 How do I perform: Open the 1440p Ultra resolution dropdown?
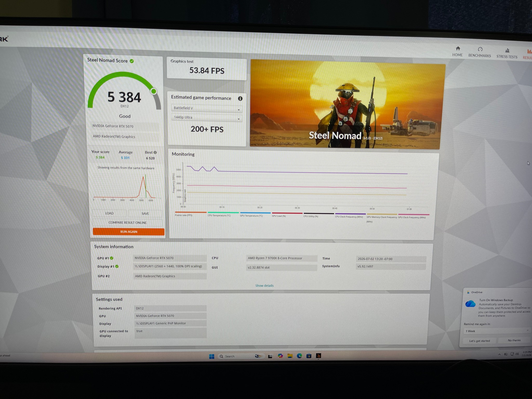pos(207,118)
